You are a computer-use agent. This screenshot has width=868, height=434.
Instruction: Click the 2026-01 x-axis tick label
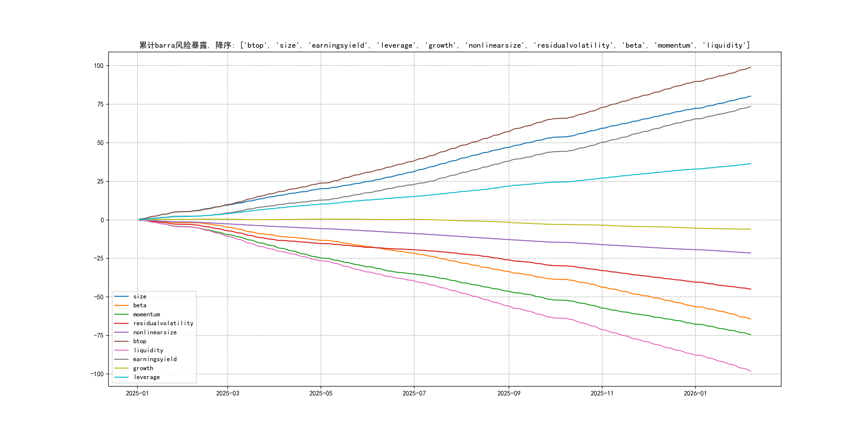(x=695, y=393)
